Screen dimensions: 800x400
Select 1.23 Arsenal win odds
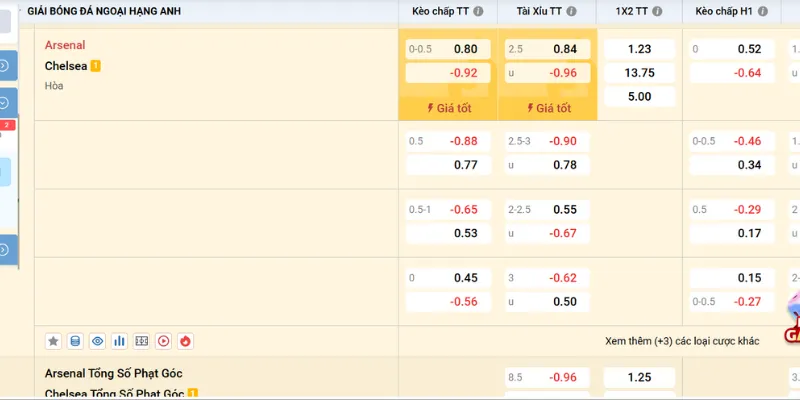point(639,49)
